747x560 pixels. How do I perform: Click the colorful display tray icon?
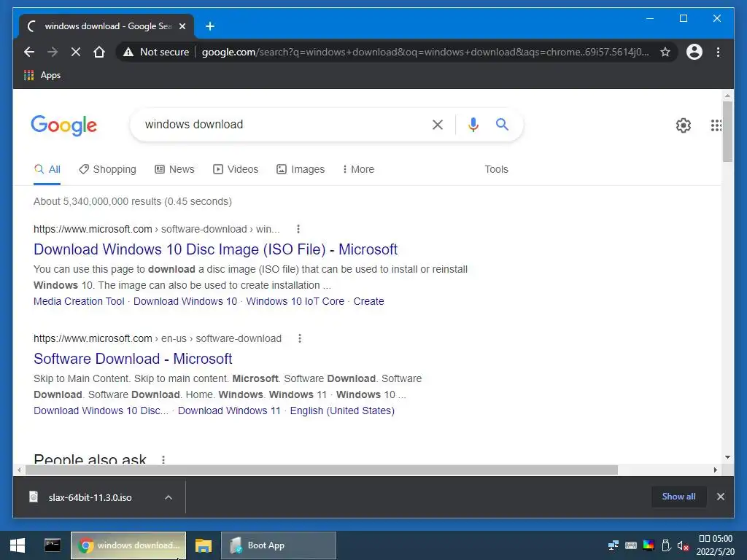click(649, 545)
